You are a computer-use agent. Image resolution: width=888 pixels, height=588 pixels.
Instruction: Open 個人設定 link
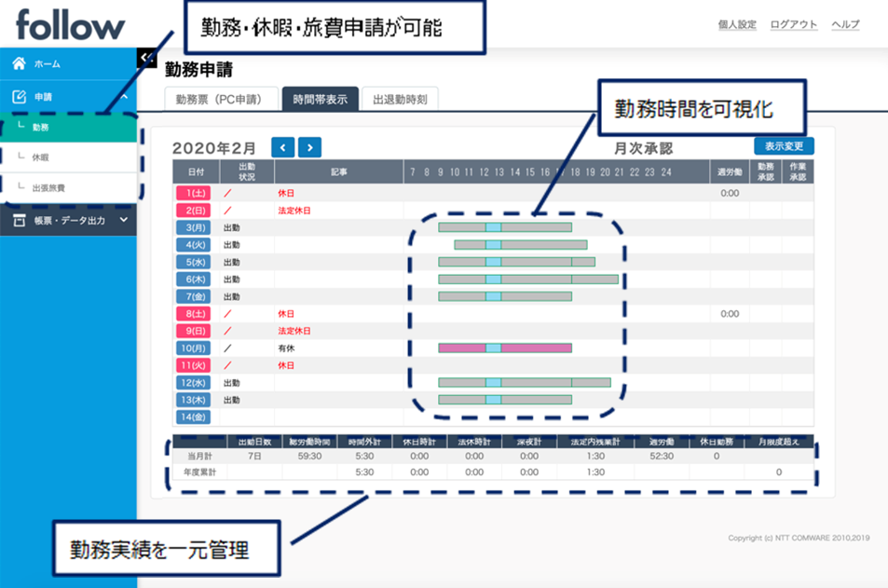coord(737,24)
